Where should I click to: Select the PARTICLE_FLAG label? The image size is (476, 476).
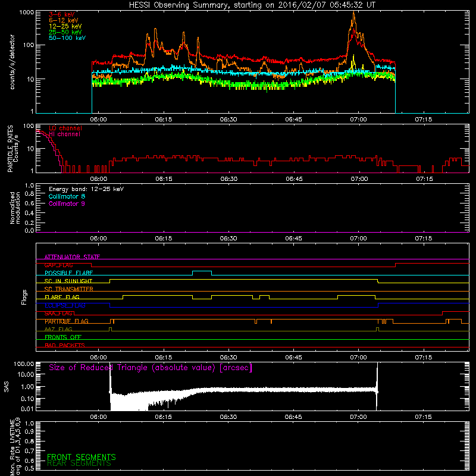coord(67,321)
